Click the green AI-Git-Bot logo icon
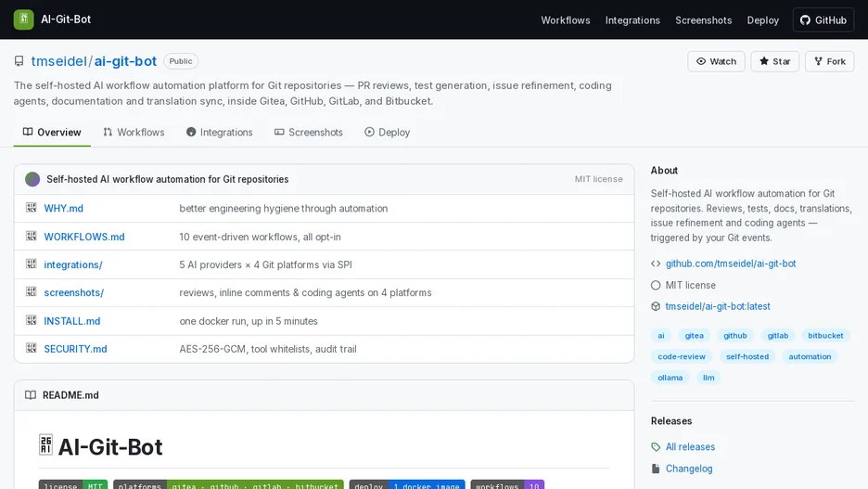The height and width of the screenshot is (489, 868). [24, 19]
